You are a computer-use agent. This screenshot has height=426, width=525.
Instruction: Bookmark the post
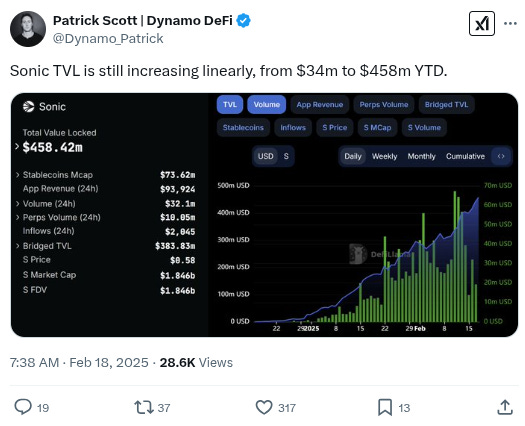pos(385,408)
